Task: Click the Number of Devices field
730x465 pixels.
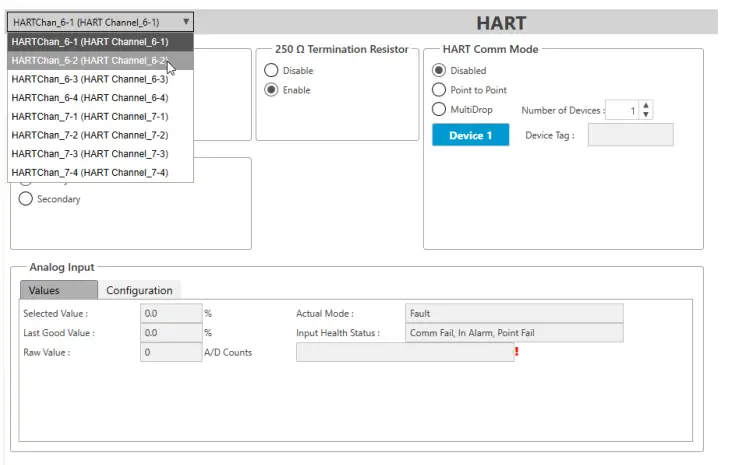Action: [x=622, y=110]
